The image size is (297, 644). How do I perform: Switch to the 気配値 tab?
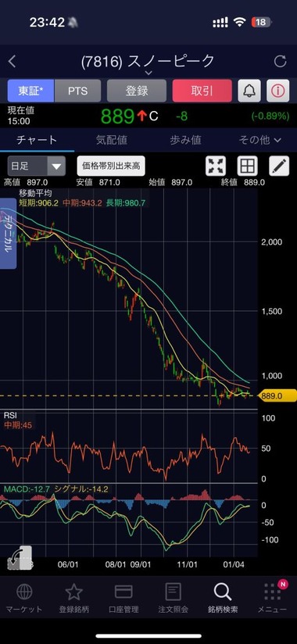[x=111, y=140]
